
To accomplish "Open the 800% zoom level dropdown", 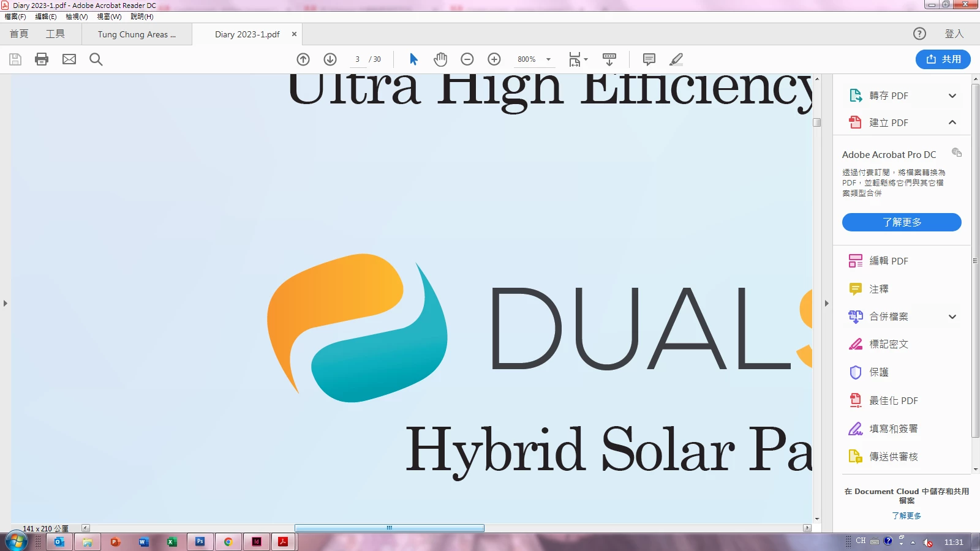I will tap(548, 59).
